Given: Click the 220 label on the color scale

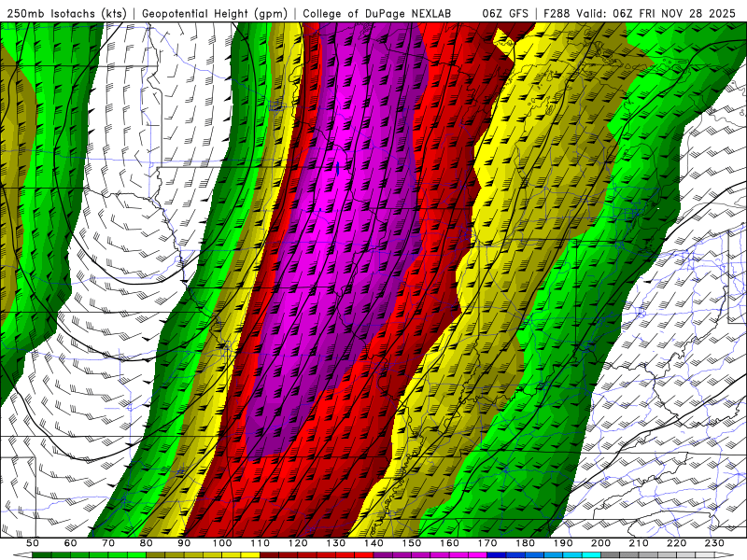Looking at the screenshot, I should (676, 543).
